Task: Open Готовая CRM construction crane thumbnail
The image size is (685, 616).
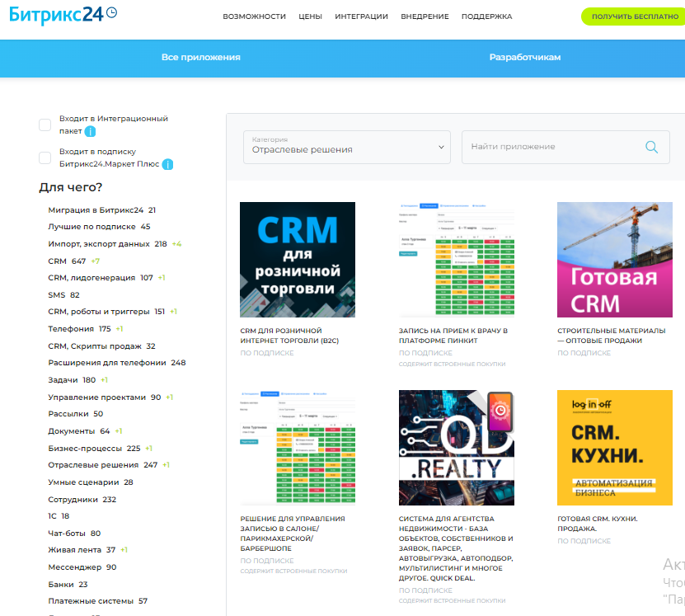Action: (615, 260)
